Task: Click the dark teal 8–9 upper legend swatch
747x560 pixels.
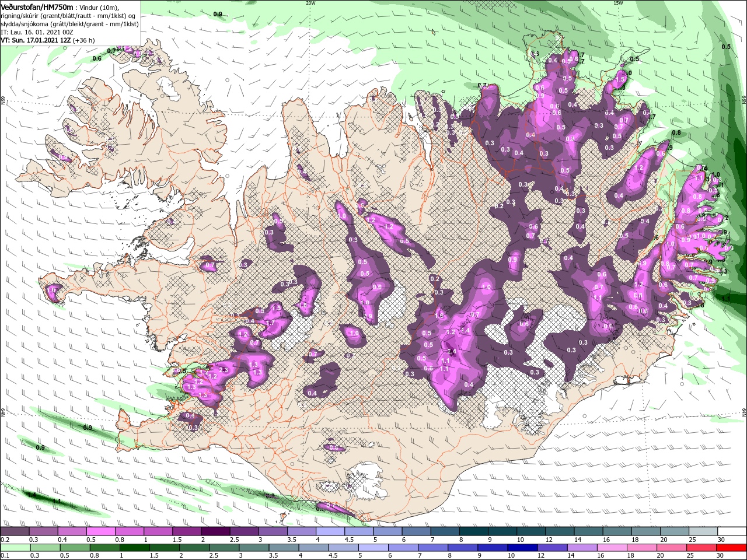Action: tap(474, 531)
